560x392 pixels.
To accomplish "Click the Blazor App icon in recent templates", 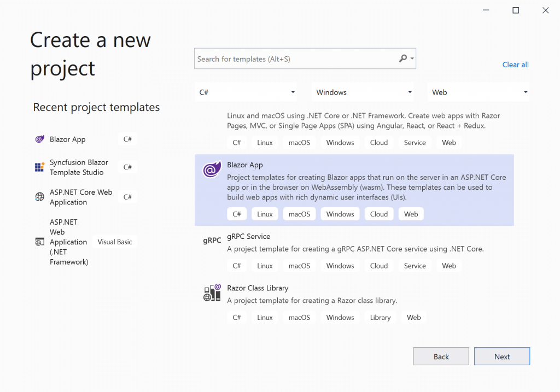I will click(x=39, y=139).
